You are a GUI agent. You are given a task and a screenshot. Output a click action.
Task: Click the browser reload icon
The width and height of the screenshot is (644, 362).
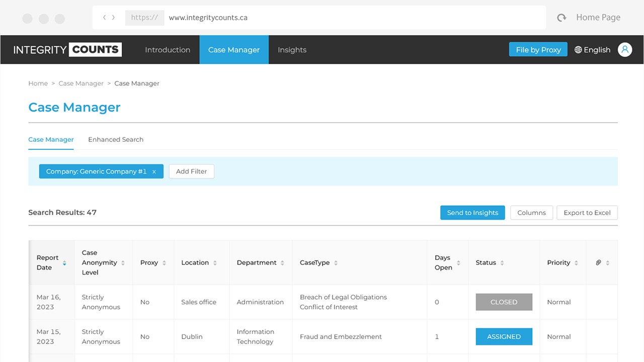(561, 18)
